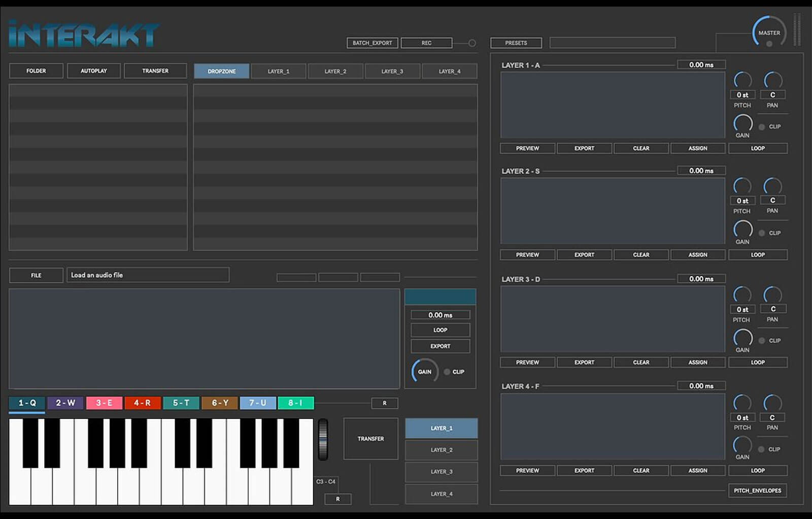Viewport: 812px width, 519px height.
Task: Switch to the LAYER_1 tab
Action: 278,71
